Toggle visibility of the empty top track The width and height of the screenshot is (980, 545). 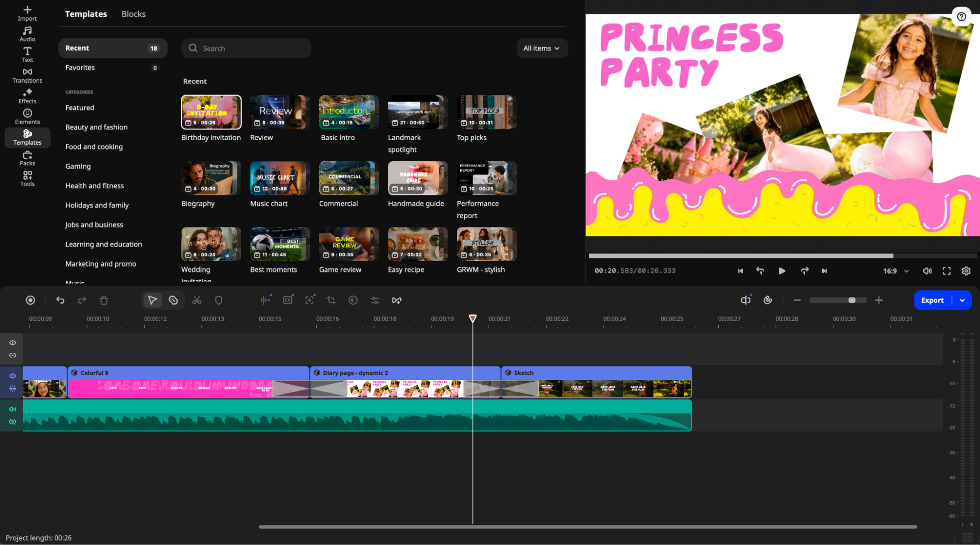[x=13, y=343]
